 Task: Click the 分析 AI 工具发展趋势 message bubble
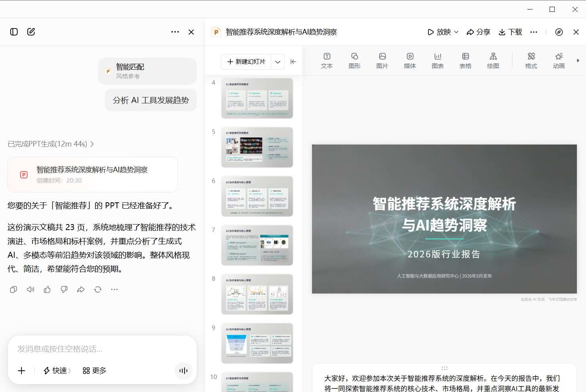tap(151, 100)
